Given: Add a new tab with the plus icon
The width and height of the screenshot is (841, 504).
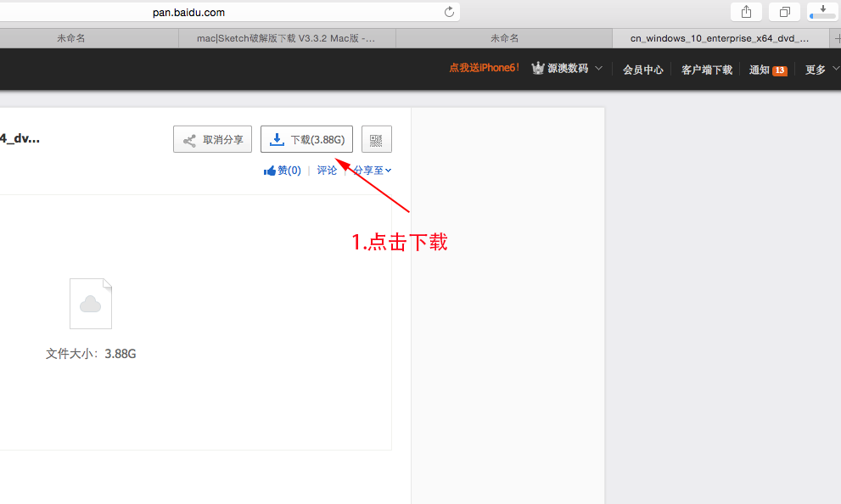Looking at the screenshot, I should click(x=836, y=38).
